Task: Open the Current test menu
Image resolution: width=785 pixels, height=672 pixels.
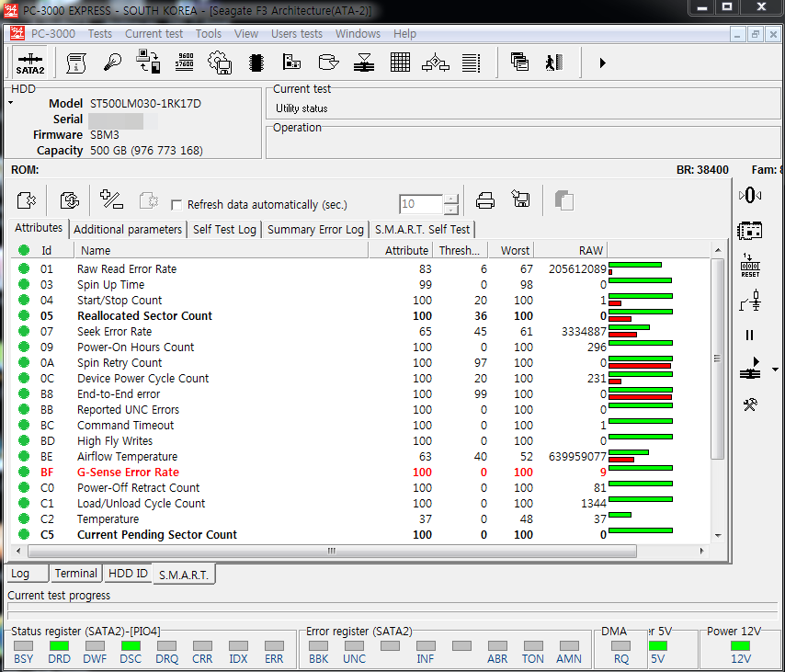Action: pyautogui.click(x=154, y=33)
